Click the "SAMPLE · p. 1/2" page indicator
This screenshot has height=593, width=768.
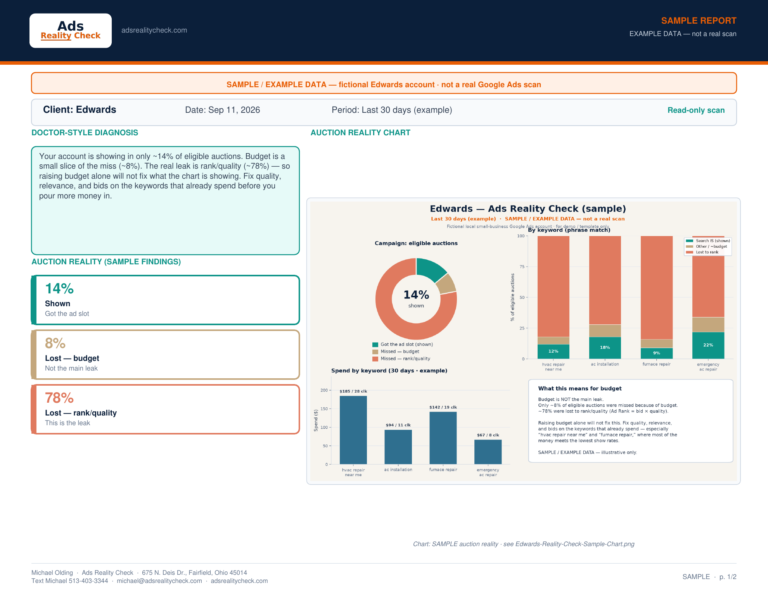pos(709,577)
